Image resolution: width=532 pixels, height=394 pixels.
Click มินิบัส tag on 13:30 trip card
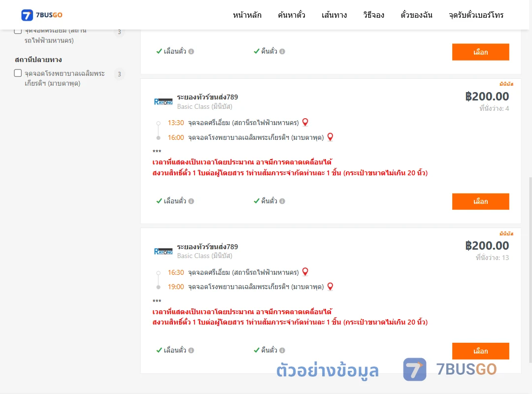click(x=506, y=84)
